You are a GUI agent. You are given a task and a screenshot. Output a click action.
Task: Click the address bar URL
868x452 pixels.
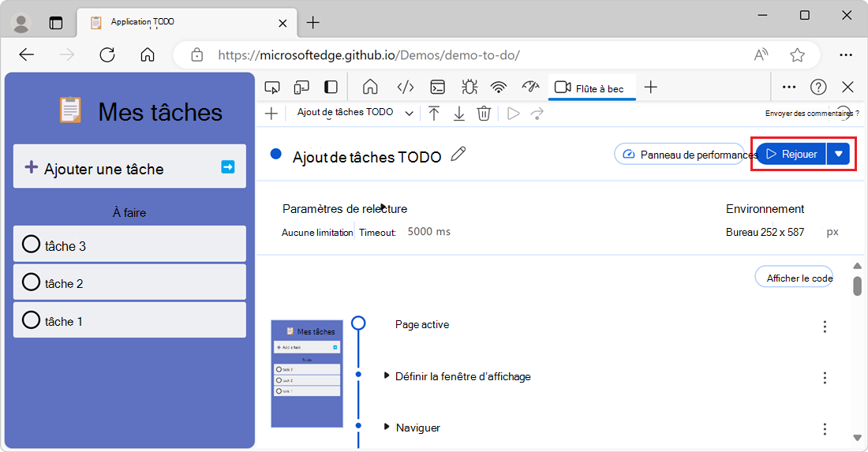point(369,54)
